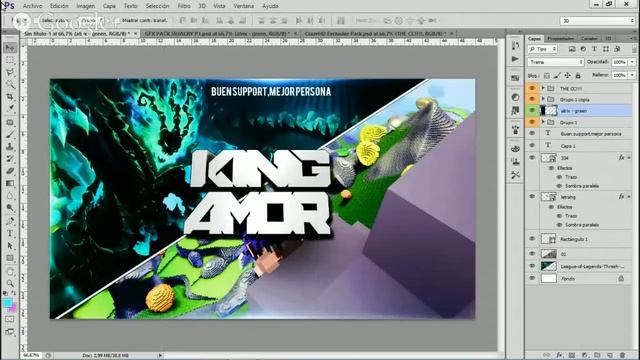Switch to the Canales panel tab
This screenshot has height=360, width=640.
[x=589, y=38]
